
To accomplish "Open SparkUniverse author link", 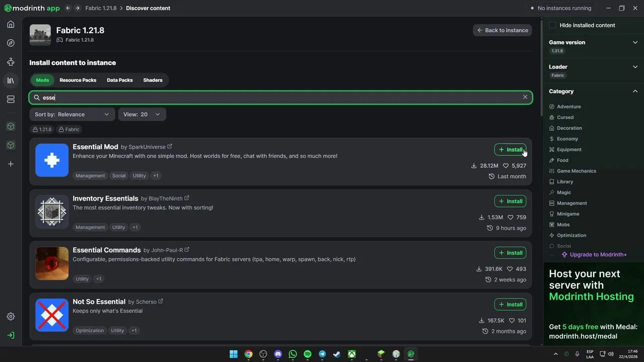I will [x=147, y=147].
